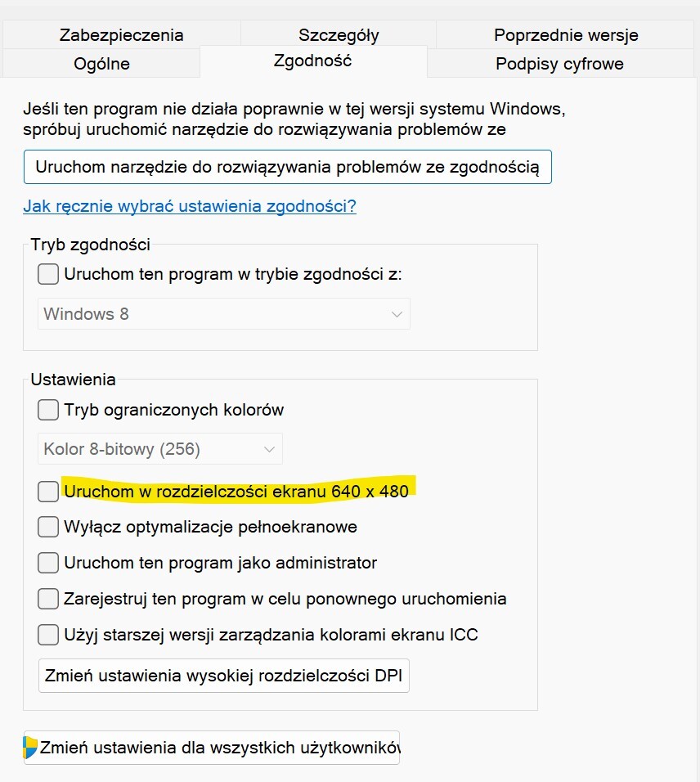Go to the Poprzednie wersje tab
Image resolution: width=700 pixels, height=782 pixels.
pyautogui.click(x=566, y=35)
